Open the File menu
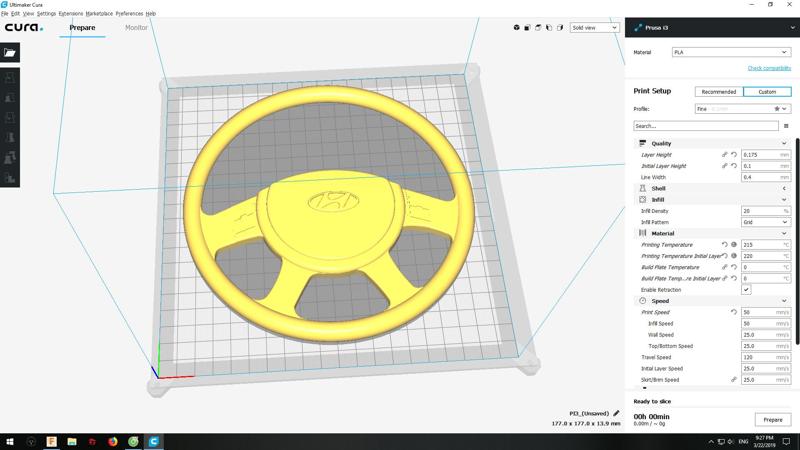The height and width of the screenshot is (450, 800). (x=5, y=14)
